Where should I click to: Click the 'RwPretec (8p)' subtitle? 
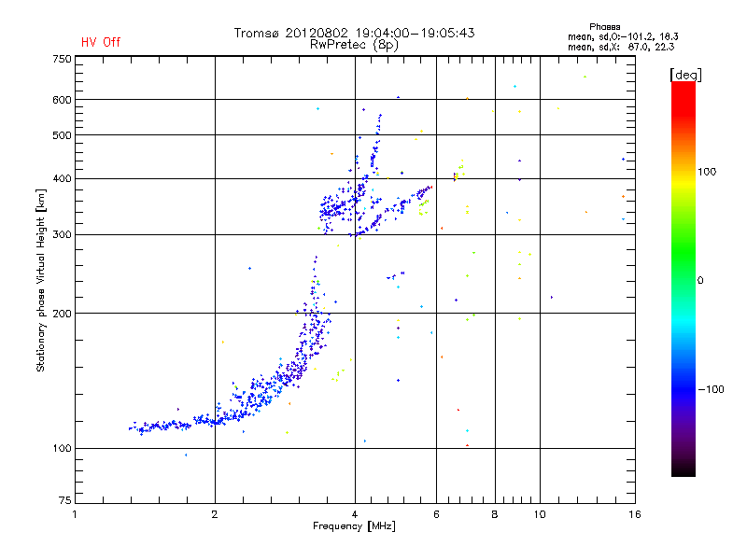click(354, 45)
